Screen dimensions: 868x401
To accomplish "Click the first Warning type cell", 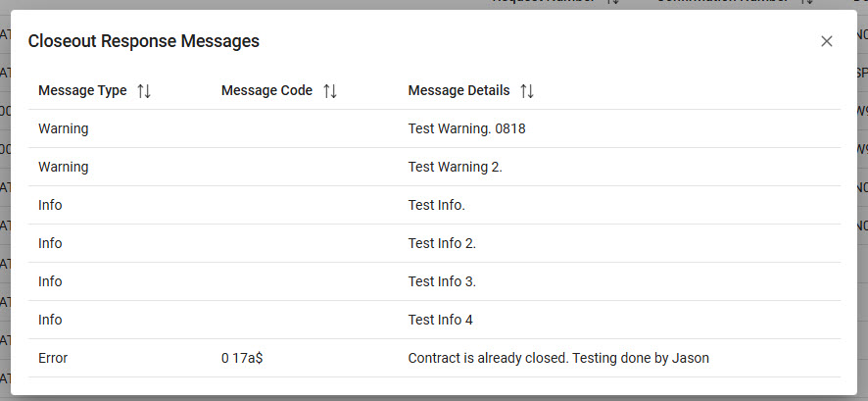I will (x=64, y=128).
